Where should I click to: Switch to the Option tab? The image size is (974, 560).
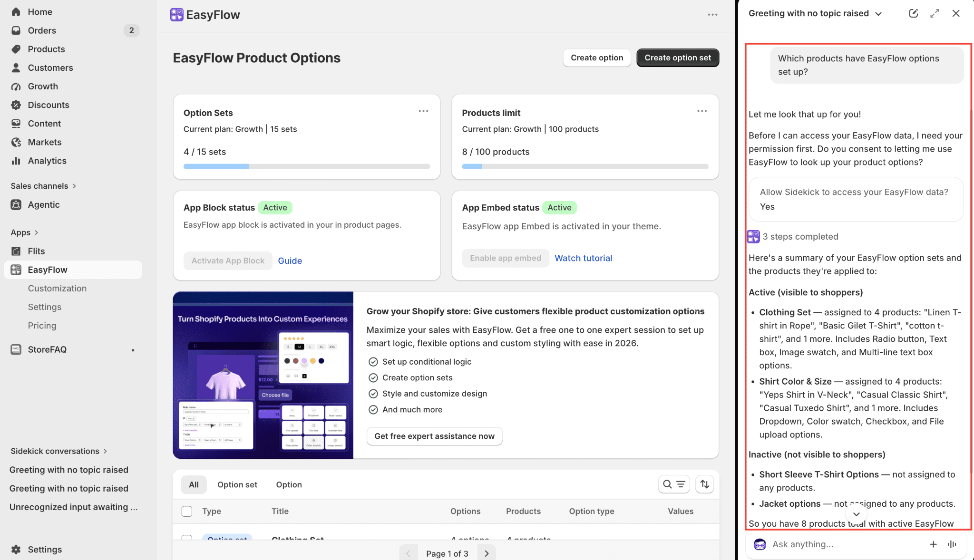tap(289, 484)
